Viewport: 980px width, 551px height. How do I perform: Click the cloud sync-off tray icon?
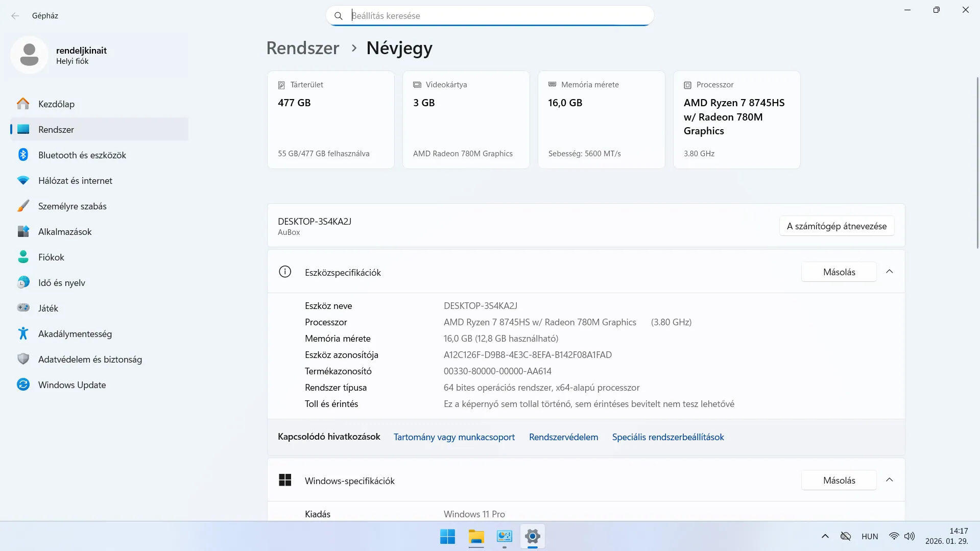point(846,536)
